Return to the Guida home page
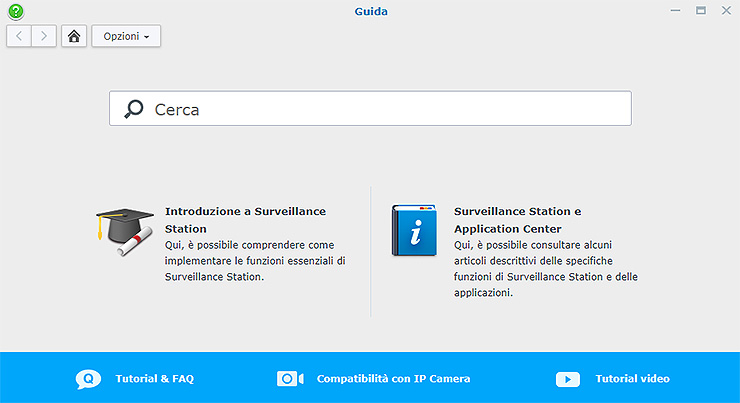Viewport: 740px width, 403px height. click(74, 36)
